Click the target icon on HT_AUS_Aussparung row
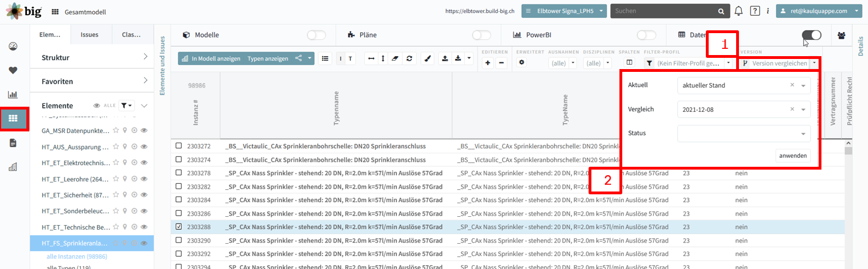Screen dimensions: 868x269 click(x=135, y=147)
